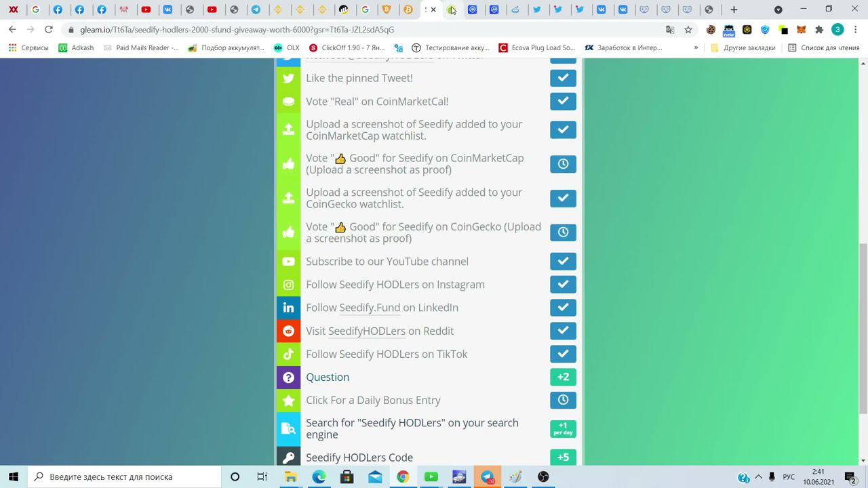The width and height of the screenshot is (868, 488).
Task: Reload the page
Action: [48, 30]
